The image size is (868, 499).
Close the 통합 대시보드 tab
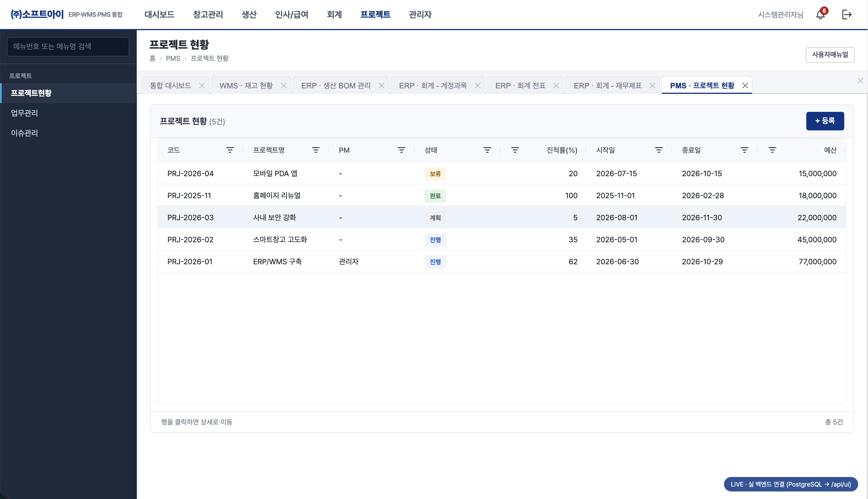pos(202,86)
